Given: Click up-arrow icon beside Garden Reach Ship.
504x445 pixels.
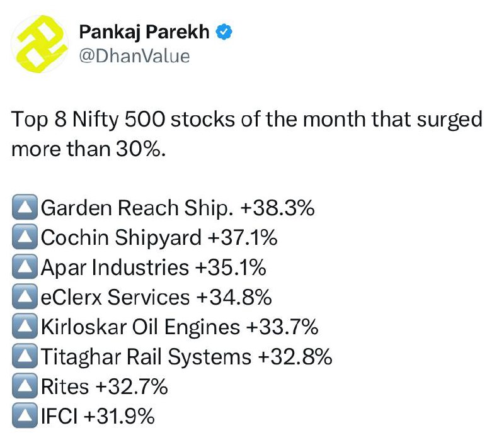Looking at the screenshot, I should [25, 207].
